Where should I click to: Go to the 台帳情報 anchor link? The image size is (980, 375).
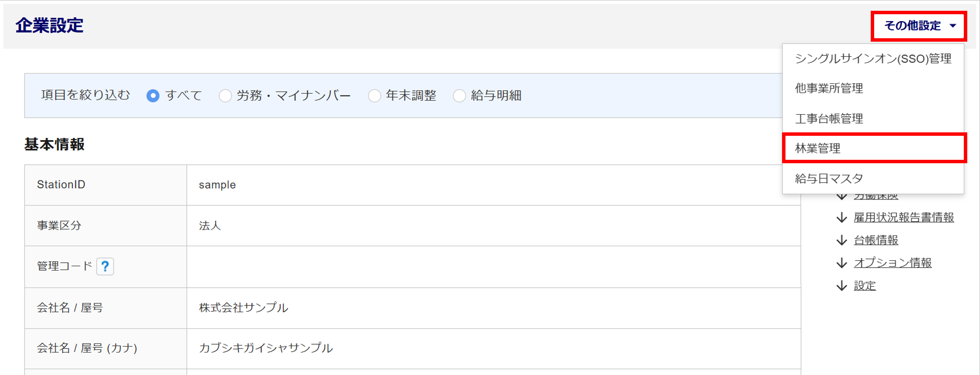pyautogui.click(x=876, y=240)
